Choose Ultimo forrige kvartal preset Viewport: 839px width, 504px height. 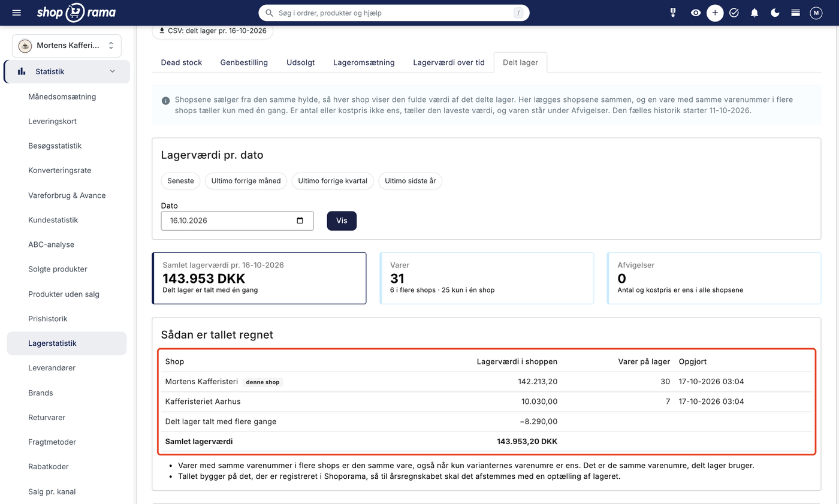tap(333, 181)
